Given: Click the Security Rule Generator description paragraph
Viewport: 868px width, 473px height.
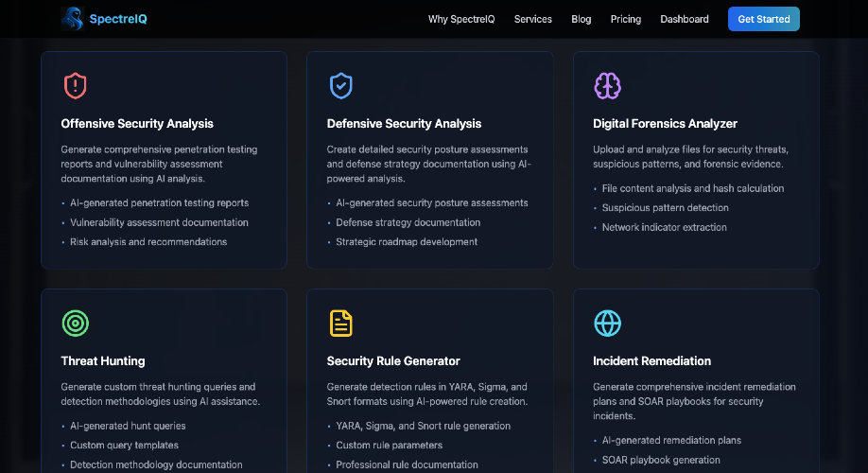Looking at the screenshot, I should point(426,394).
